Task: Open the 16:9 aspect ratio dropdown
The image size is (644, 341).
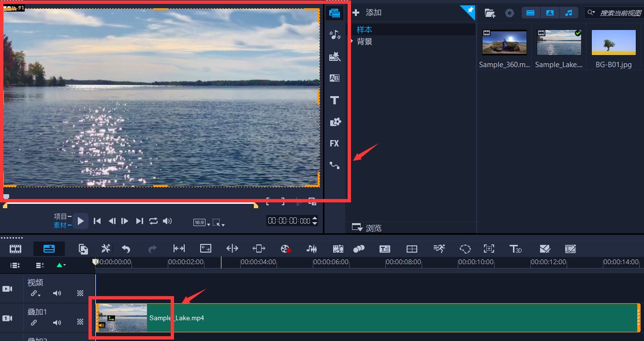Action: (202, 223)
